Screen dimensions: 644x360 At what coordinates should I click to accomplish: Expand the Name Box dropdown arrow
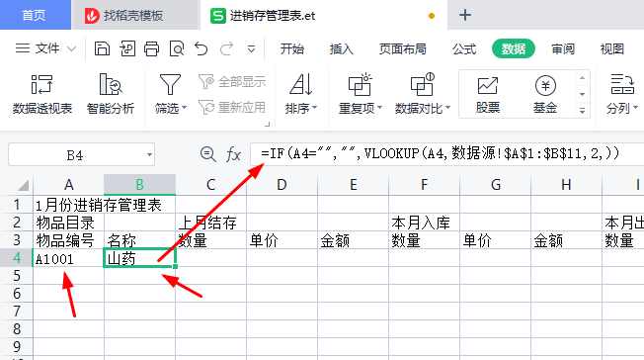[149, 155]
